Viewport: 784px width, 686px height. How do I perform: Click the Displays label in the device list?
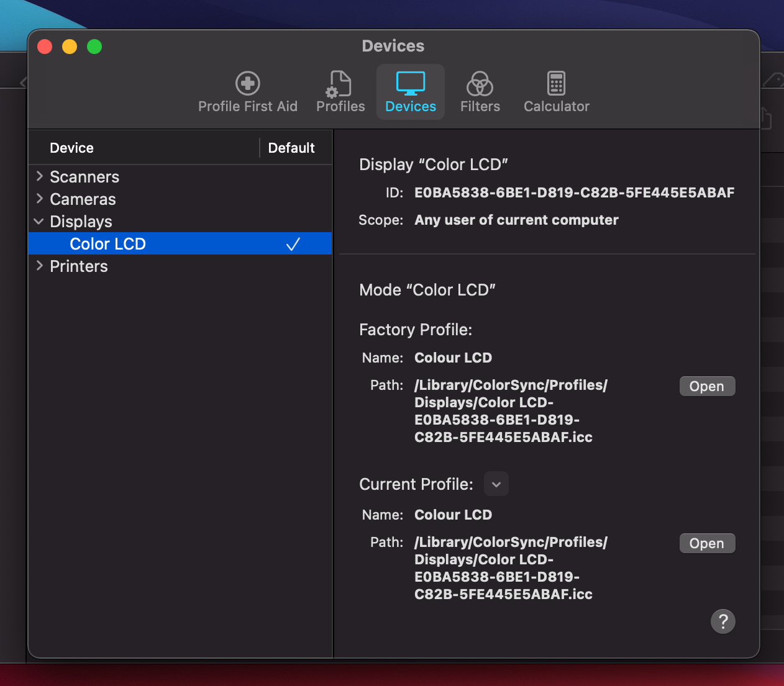pos(81,222)
